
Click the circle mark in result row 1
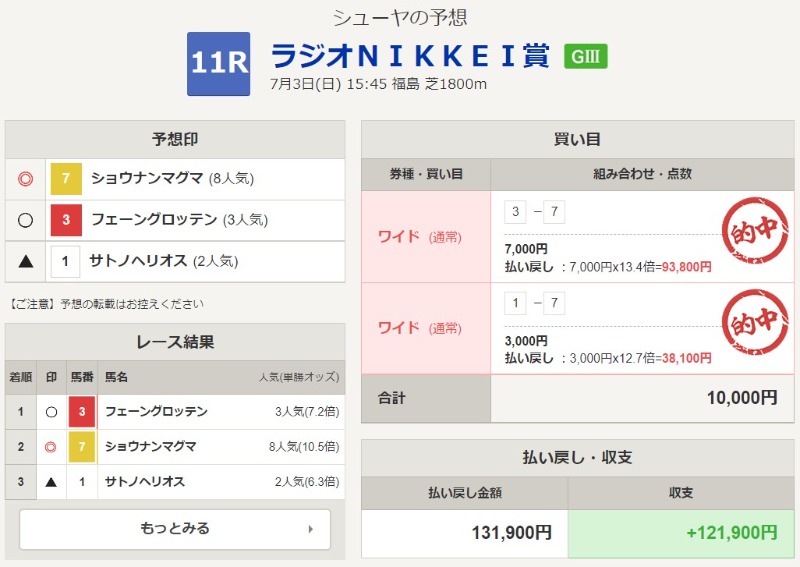click(x=51, y=412)
